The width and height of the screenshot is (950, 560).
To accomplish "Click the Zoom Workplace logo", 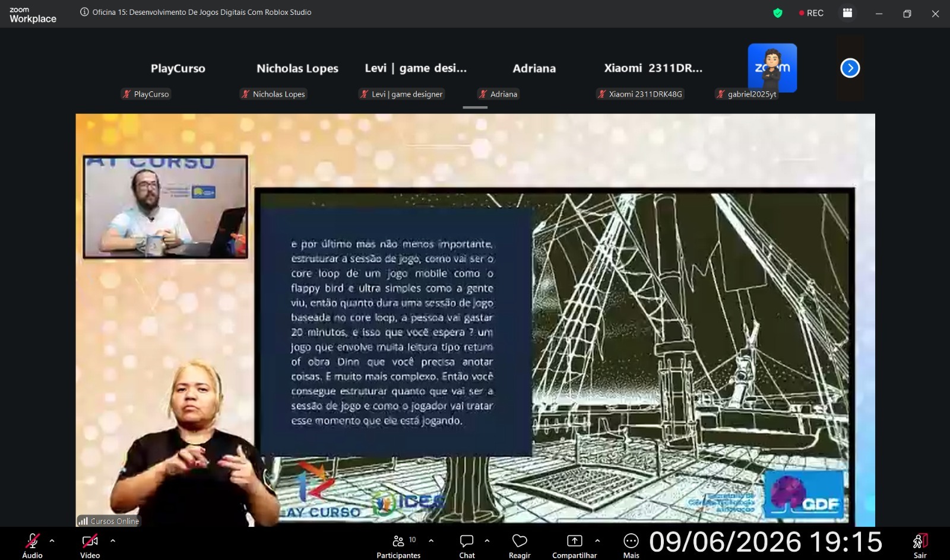I will coord(33,15).
